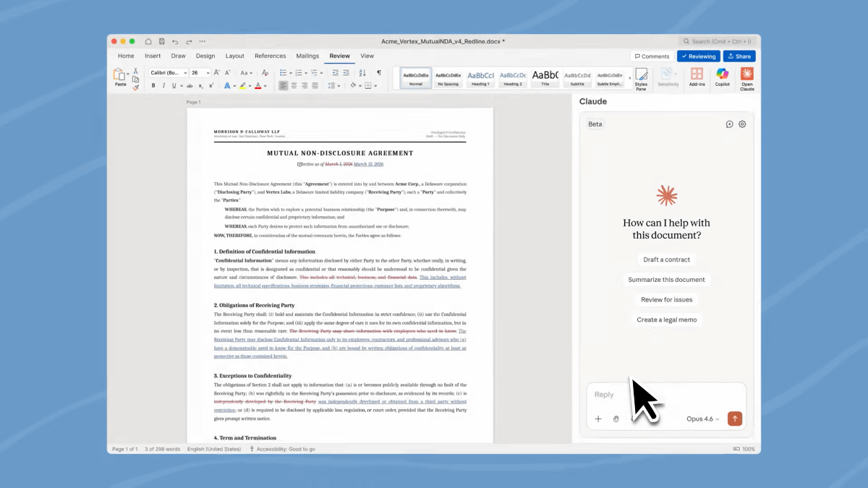Image resolution: width=868 pixels, height=488 pixels.
Task: Click the Summarize this document suggestion
Action: coord(666,280)
